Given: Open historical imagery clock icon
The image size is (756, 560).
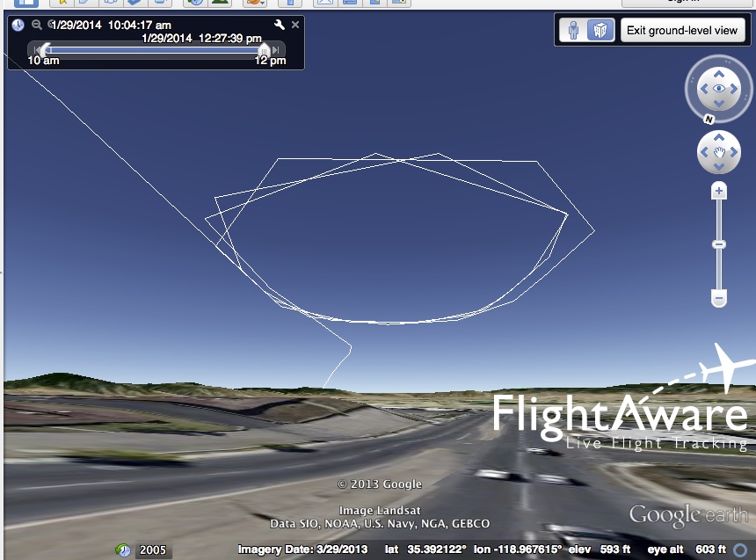Looking at the screenshot, I should [123, 549].
